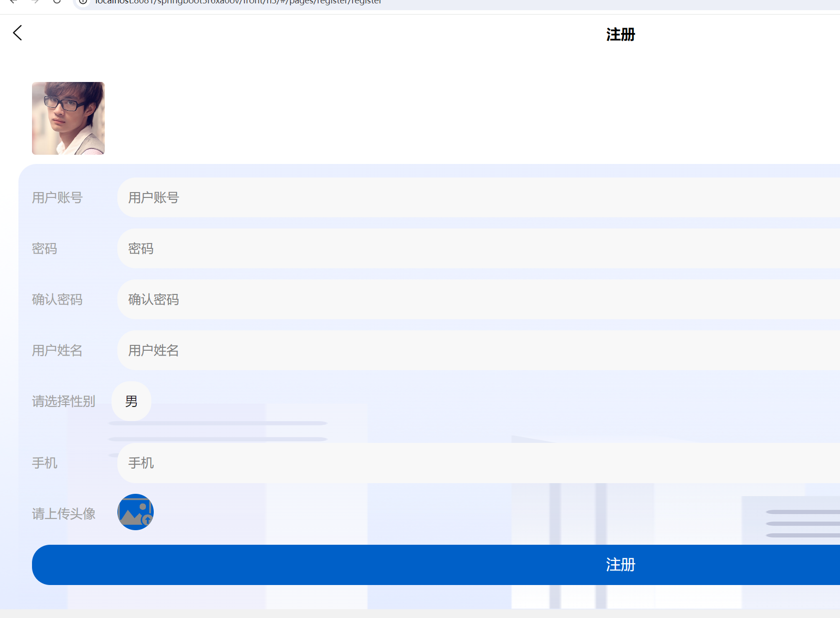840x618 pixels.
Task: Click the 请上传头像 label
Action: [x=63, y=513]
